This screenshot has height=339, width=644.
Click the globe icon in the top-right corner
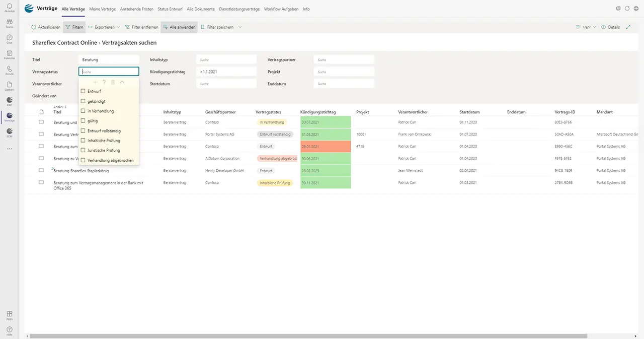pos(636,9)
